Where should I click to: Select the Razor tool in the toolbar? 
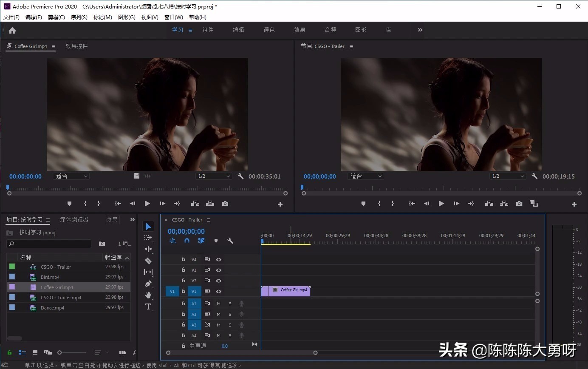coord(148,261)
